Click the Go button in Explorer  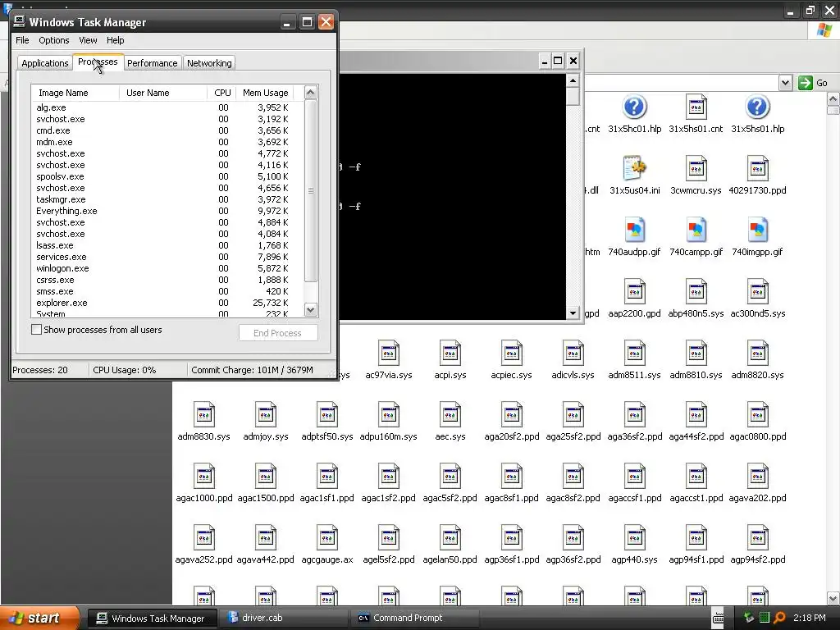click(x=813, y=83)
